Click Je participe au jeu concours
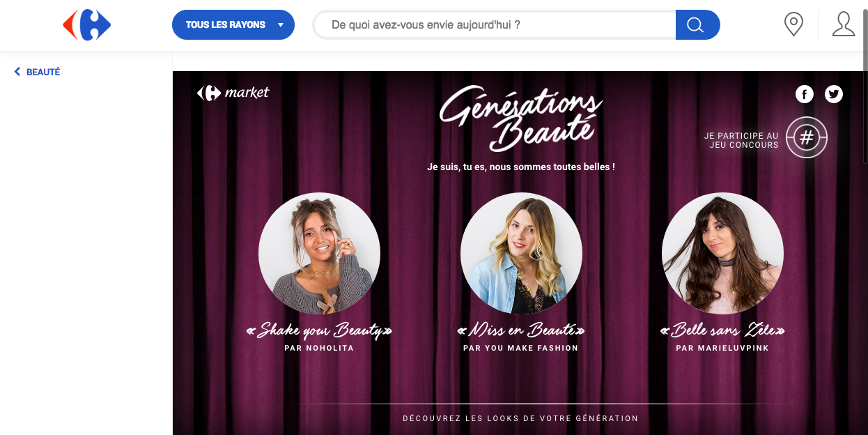 click(x=741, y=140)
